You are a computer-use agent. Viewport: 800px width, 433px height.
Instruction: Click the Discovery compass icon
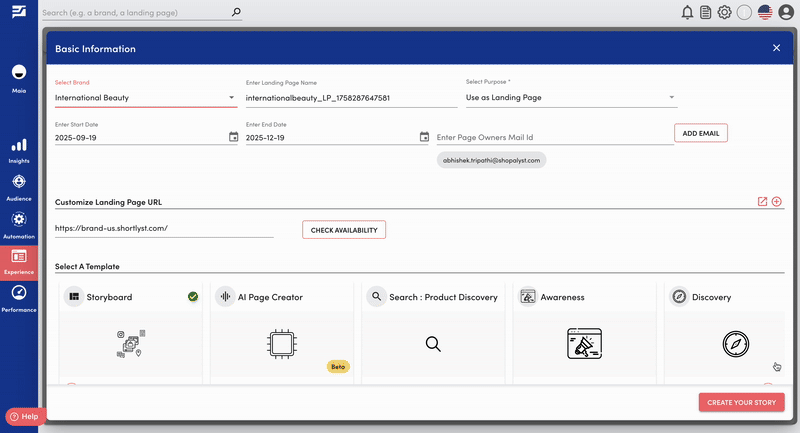[679, 297]
